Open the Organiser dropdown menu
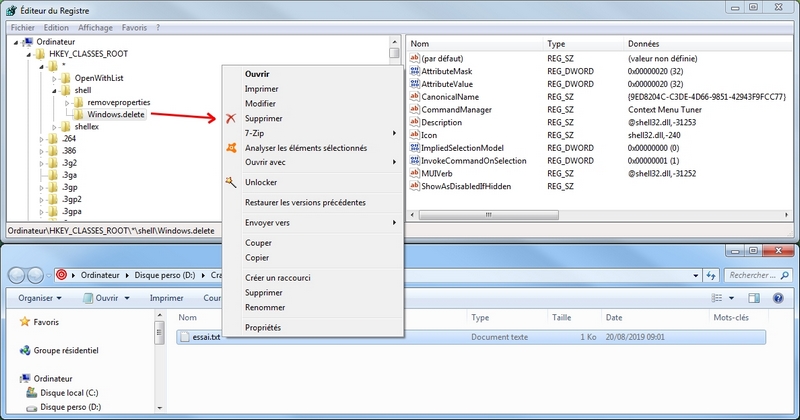 pos(39,298)
